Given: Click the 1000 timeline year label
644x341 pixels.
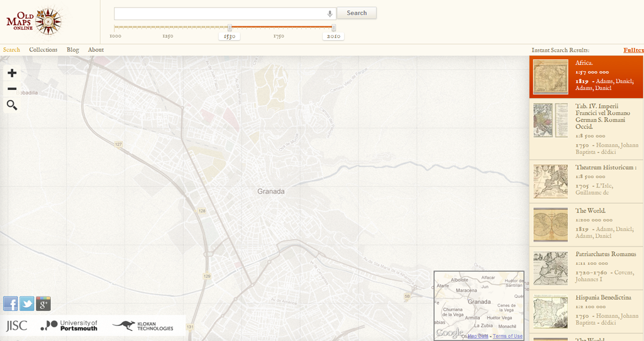Looking at the screenshot, I should 116,36.
